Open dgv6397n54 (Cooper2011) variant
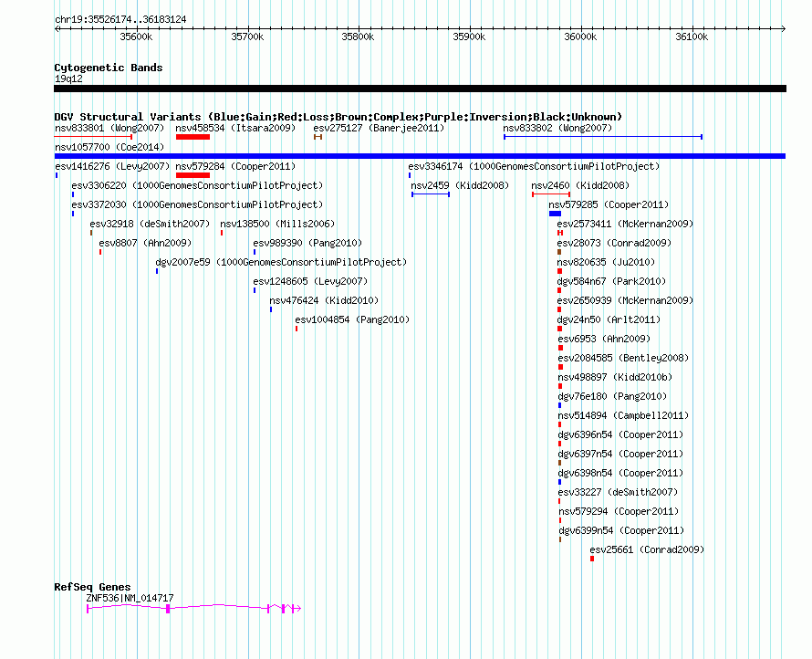This screenshot has width=812, height=659. (620, 454)
